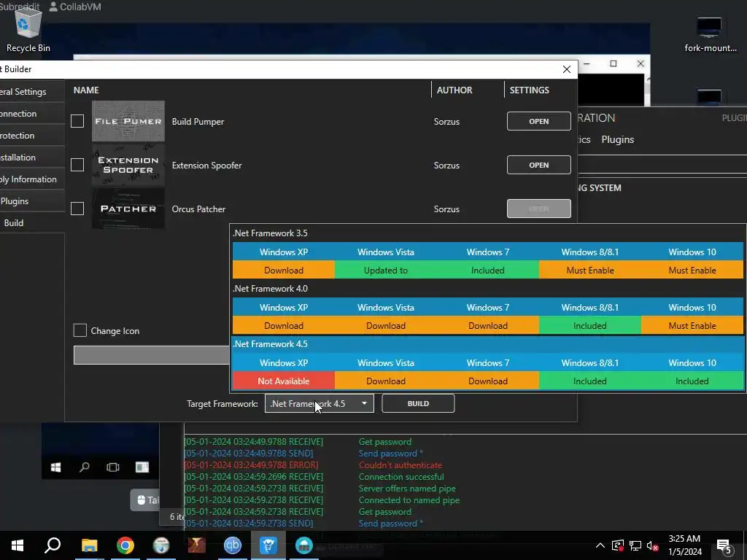Open the brown image taskbar app icon
The height and width of the screenshot is (560, 747).
coord(197,545)
